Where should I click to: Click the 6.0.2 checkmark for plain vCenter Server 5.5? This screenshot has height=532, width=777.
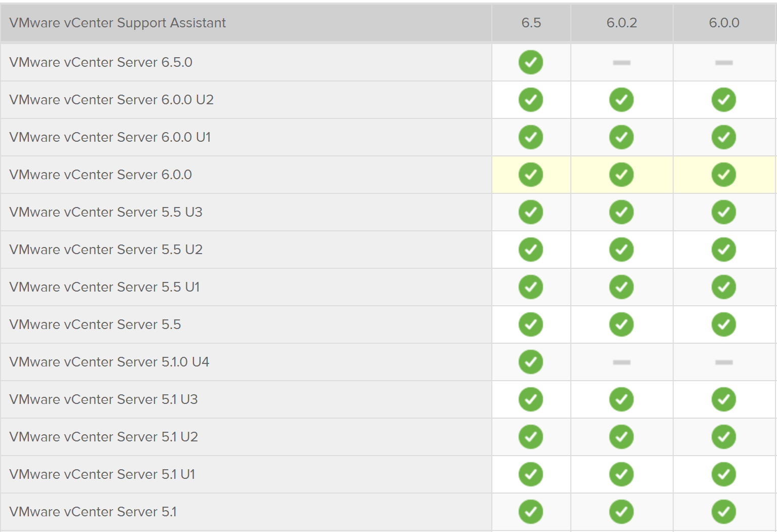coord(621,324)
